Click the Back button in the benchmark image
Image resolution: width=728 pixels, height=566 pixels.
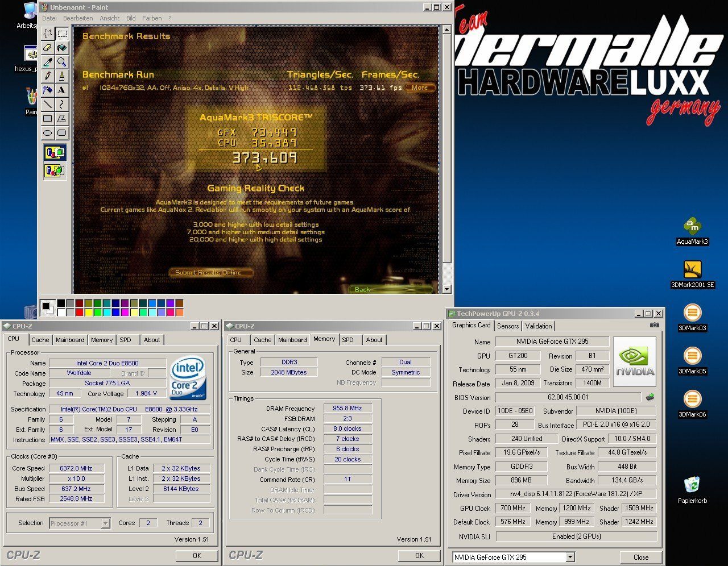(x=391, y=289)
